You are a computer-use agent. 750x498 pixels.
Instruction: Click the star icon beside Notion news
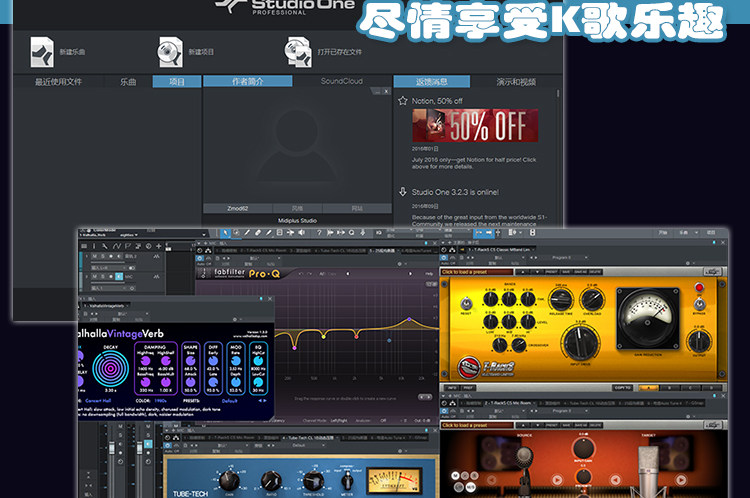[403, 100]
